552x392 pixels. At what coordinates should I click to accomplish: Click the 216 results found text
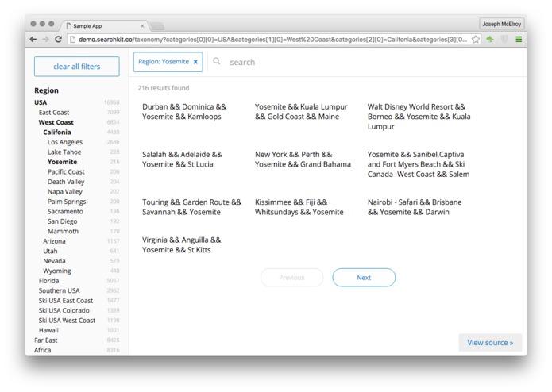(164, 88)
